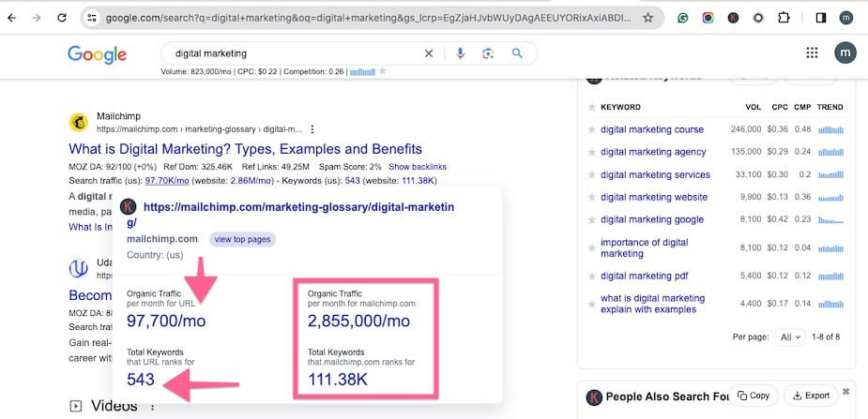This screenshot has width=868, height=419.
Task: Open 'digital marketing course' related keyword
Action: pyautogui.click(x=652, y=129)
